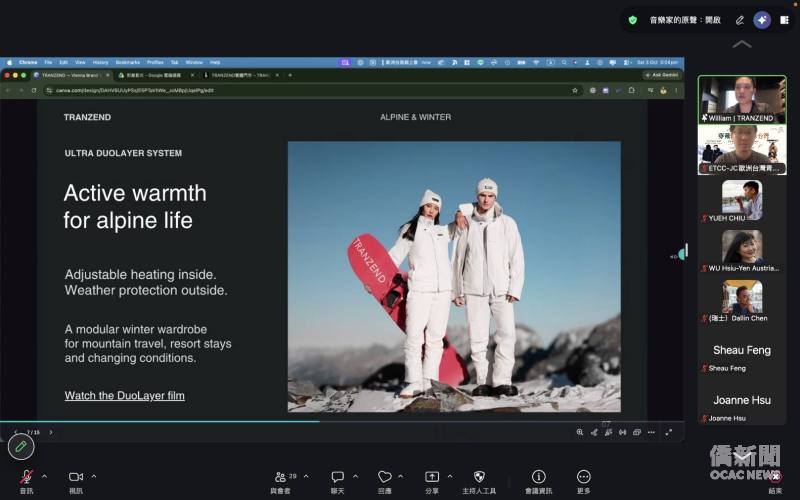The width and height of the screenshot is (800, 500).
Task: Click ALPINE & WINTER slide header
Action: 415,117
